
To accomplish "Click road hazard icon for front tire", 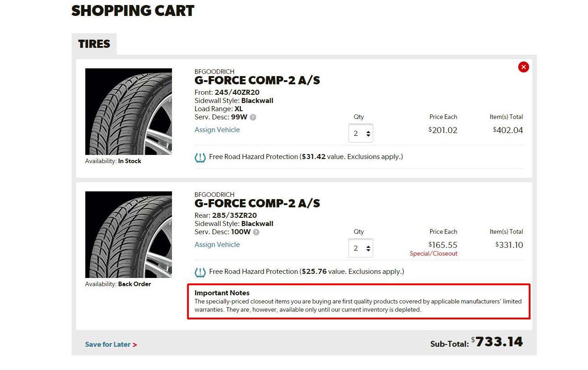I will tap(200, 158).
